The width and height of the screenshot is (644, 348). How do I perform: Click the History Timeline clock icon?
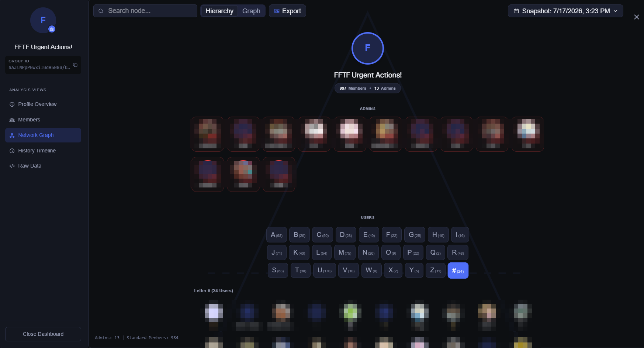tap(12, 151)
